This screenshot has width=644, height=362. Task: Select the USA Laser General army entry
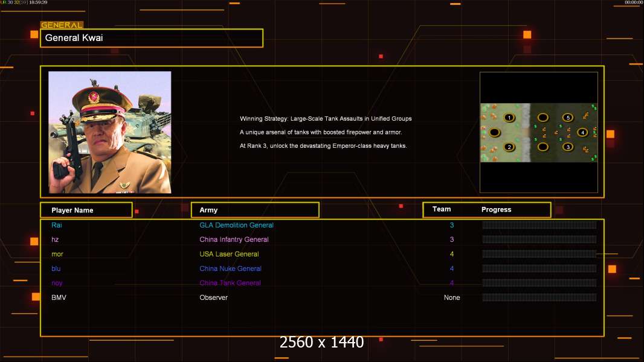(229, 254)
